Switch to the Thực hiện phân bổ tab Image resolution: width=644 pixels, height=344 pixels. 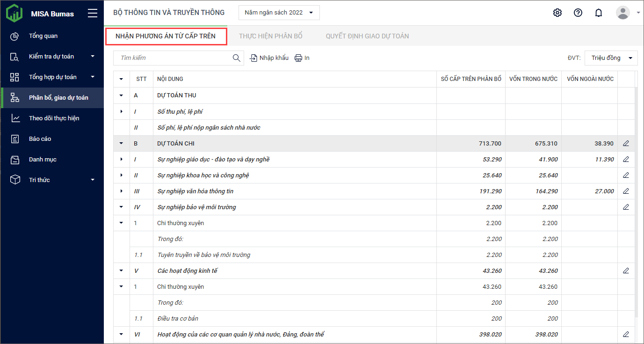pos(271,36)
